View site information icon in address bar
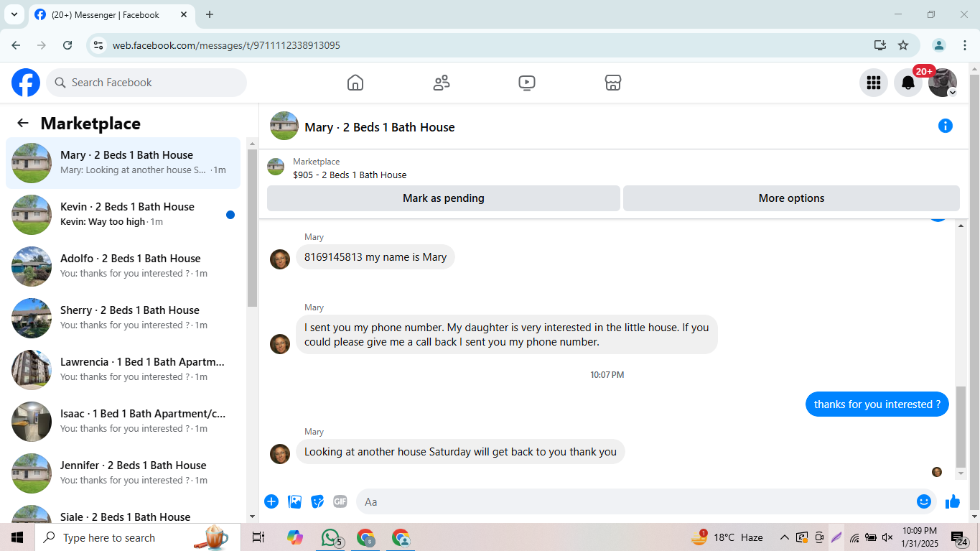 99,45
